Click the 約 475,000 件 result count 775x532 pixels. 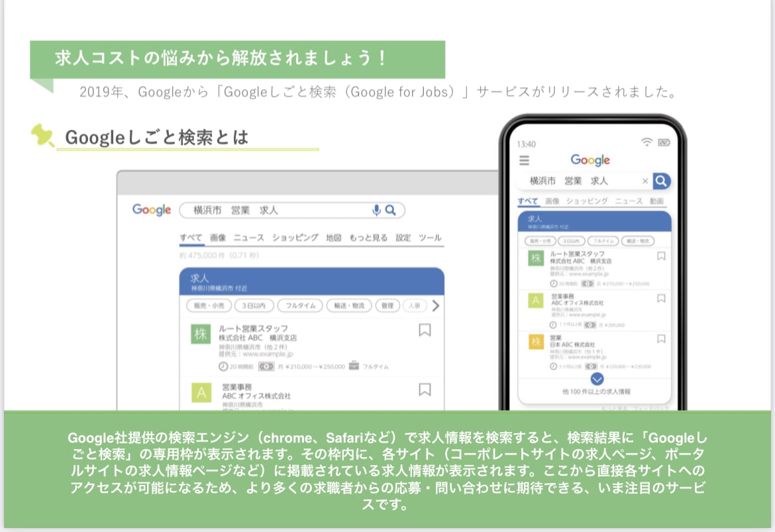pos(219,256)
